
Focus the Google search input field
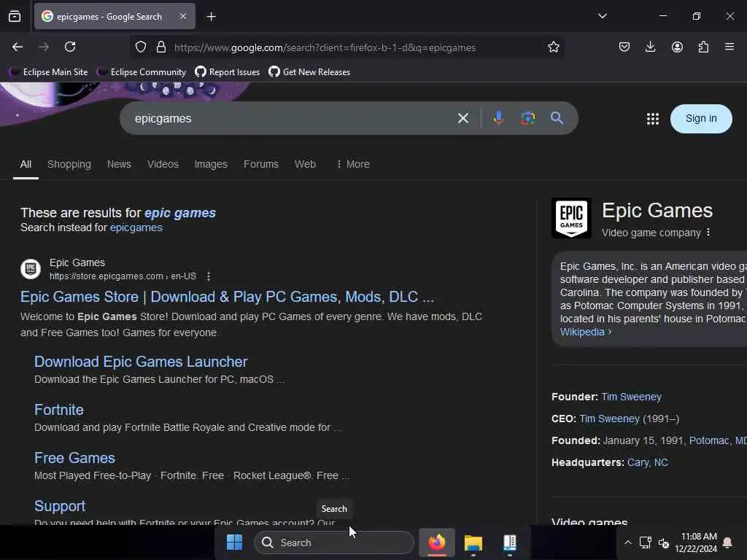tap(290, 119)
